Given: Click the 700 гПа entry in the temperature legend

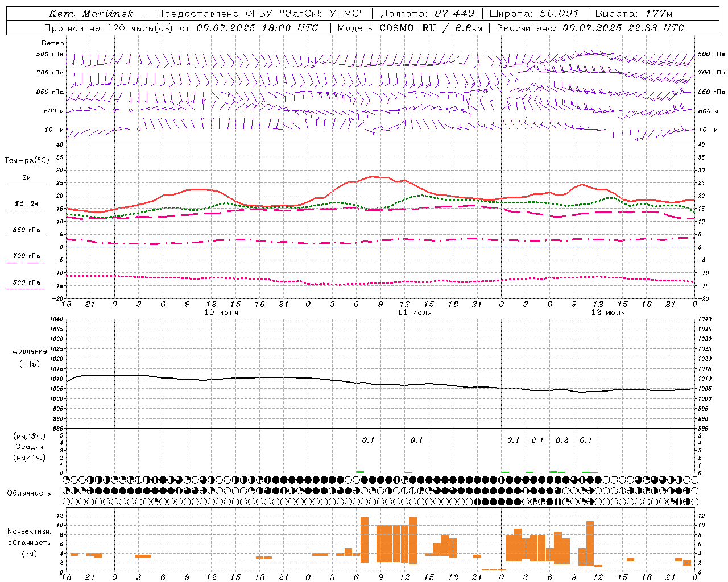Looking at the screenshot, I should [x=26, y=256].
